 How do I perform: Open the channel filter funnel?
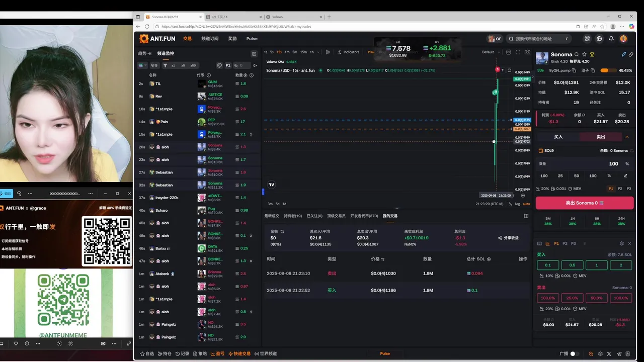click(x=165, y=65)
